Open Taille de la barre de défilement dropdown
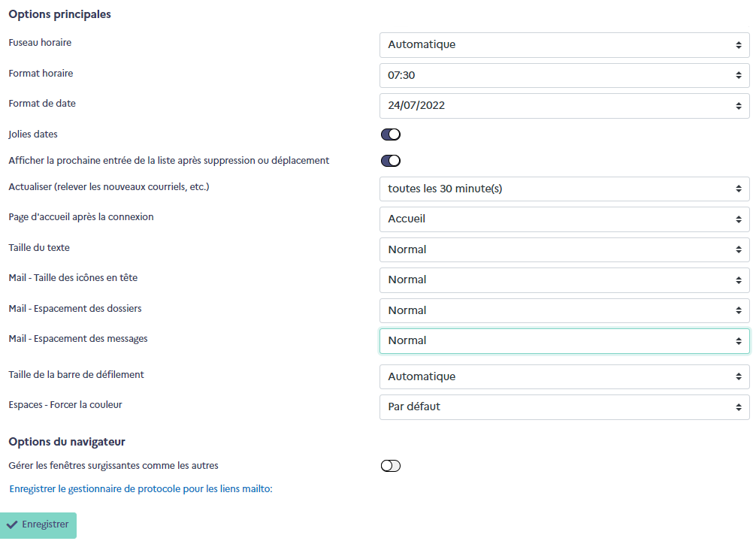 tap(564, 376)
